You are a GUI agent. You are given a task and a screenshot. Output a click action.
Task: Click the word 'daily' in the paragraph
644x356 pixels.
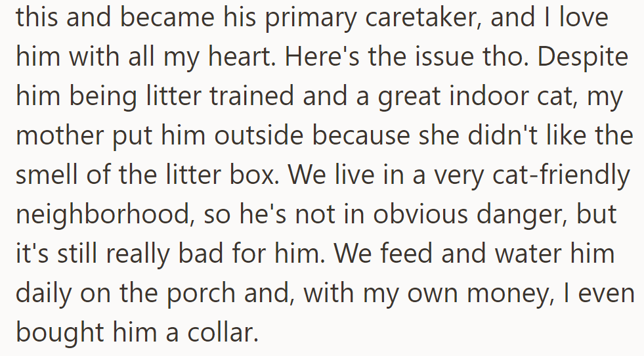pyautogui.click(x=43, y=294)
